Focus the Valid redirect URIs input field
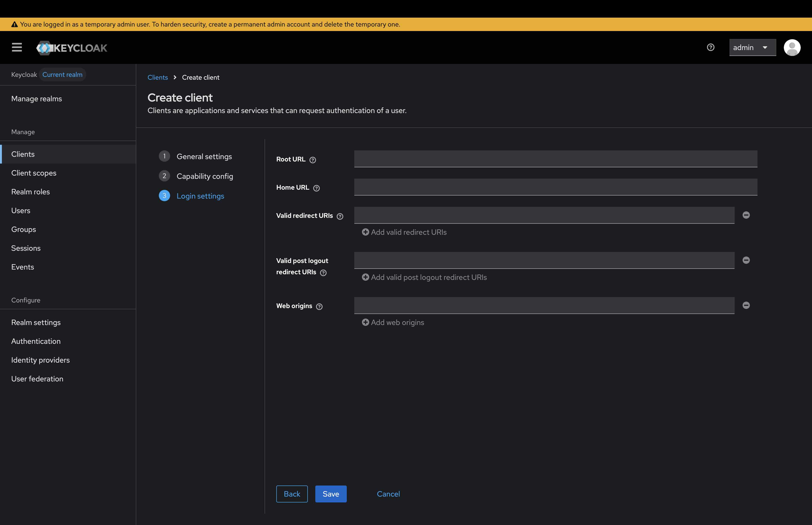Screen dimensions: 812x525 (544, 215)
